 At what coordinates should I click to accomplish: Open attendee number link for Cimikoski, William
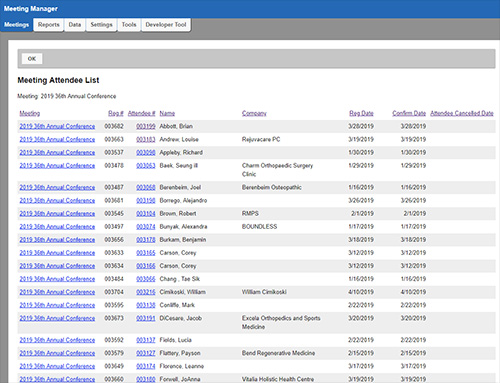tap(146, 292)
